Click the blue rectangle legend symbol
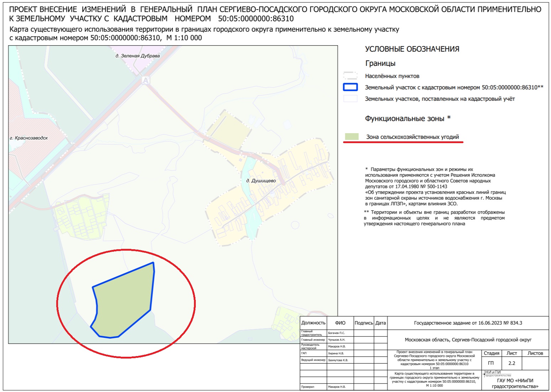 [350, 87]
